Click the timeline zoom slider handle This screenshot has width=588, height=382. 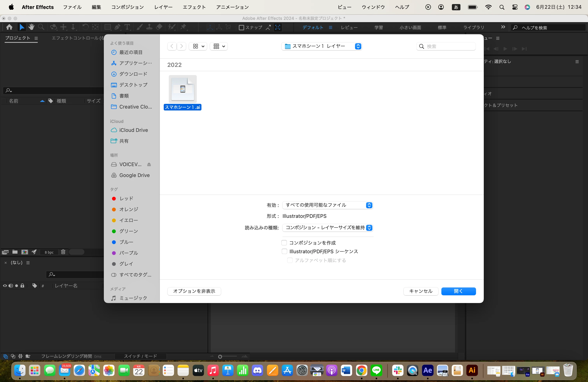pyautogui.click(x=220, y=356)
